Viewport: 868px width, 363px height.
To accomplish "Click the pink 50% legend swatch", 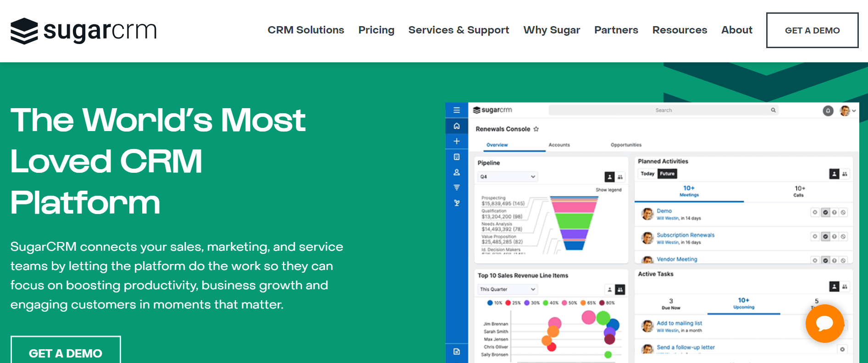I will (x=564, y=303).
